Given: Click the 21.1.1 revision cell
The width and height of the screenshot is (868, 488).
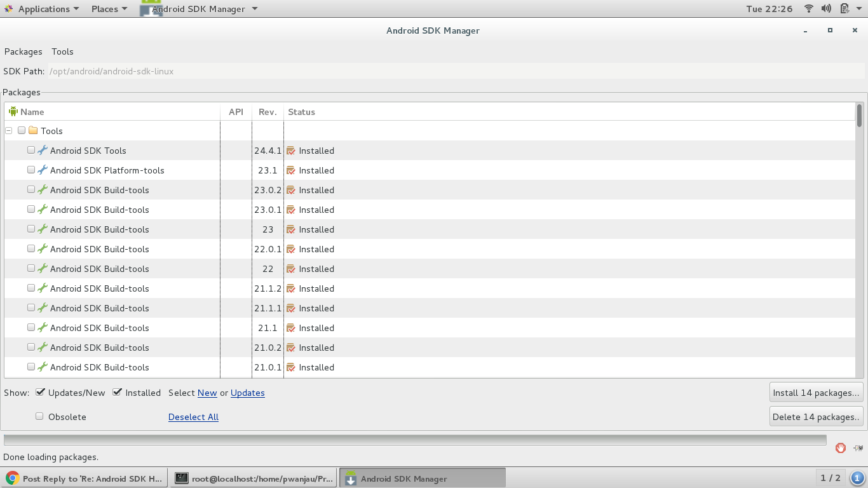Looking at the screenshot, I should click(268, 308).
